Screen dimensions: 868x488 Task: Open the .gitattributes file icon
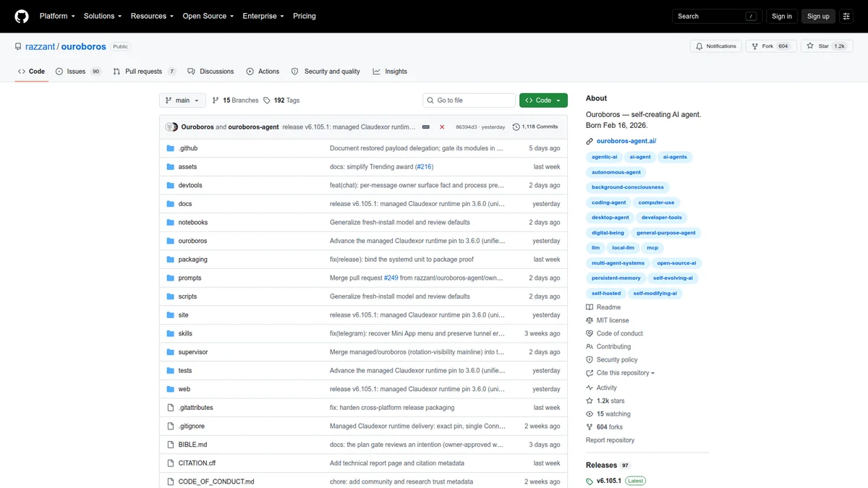[171, 408]
